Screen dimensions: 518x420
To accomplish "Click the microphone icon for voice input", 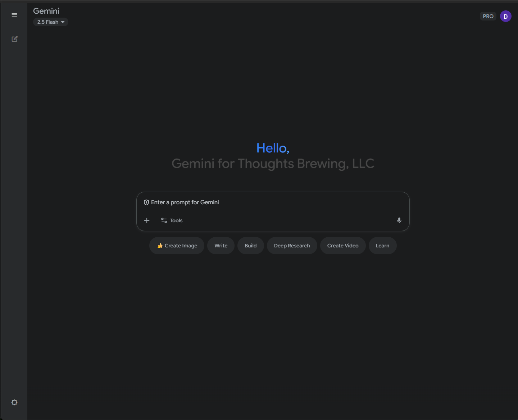I will tap(399, 220).
